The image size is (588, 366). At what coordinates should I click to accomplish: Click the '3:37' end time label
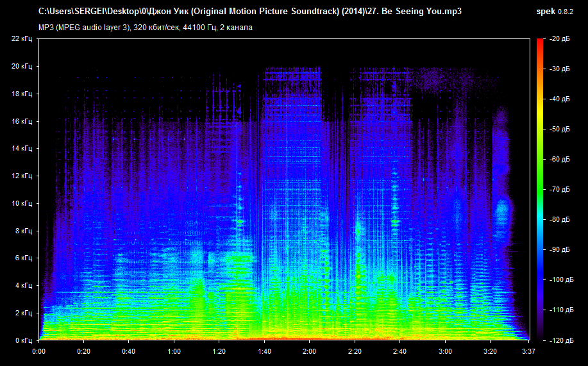pyautogui.click(x=529, y=352)
